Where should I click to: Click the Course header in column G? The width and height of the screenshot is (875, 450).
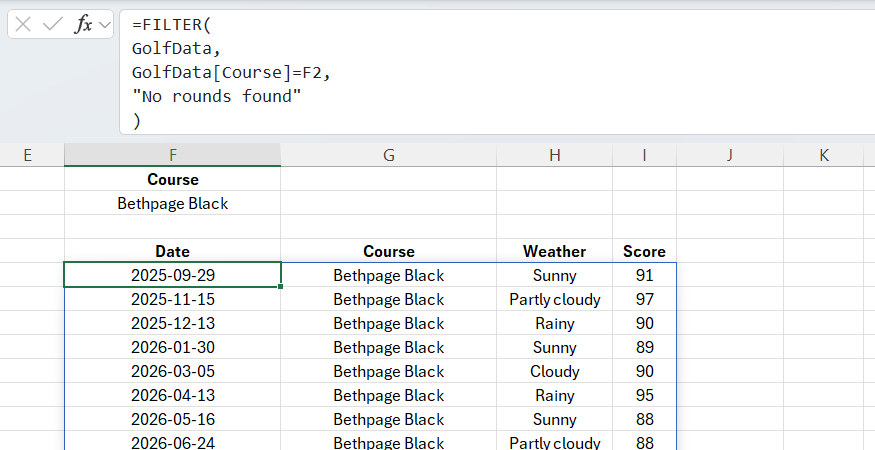click(x=388, y=251)
